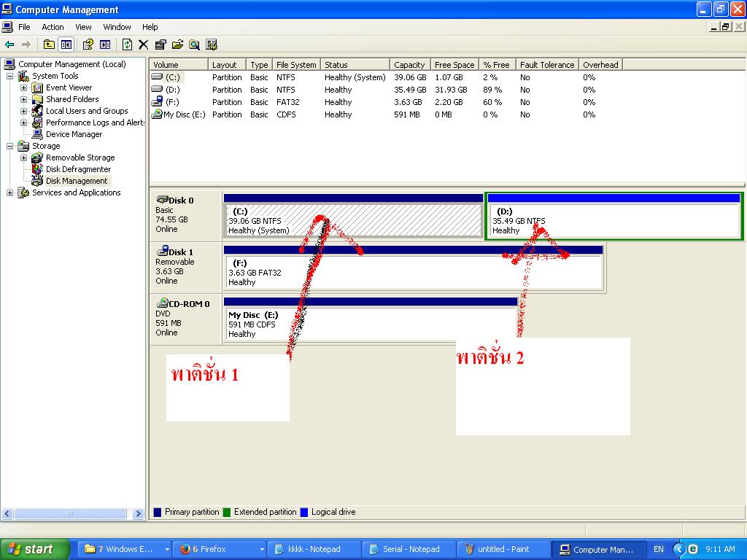Expand the Shared Folders node
The height and width of the screenshot is (560, 747).
tap(24, 99)
